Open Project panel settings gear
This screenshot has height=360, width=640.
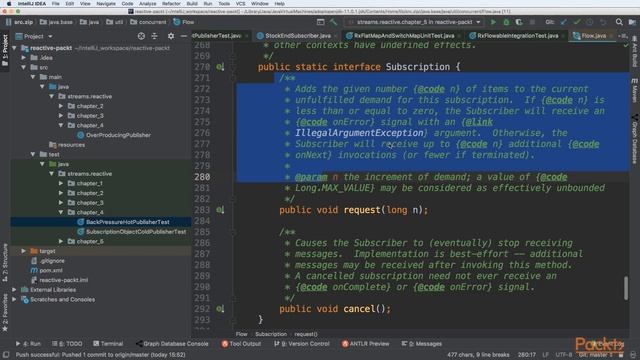[171, 36]
